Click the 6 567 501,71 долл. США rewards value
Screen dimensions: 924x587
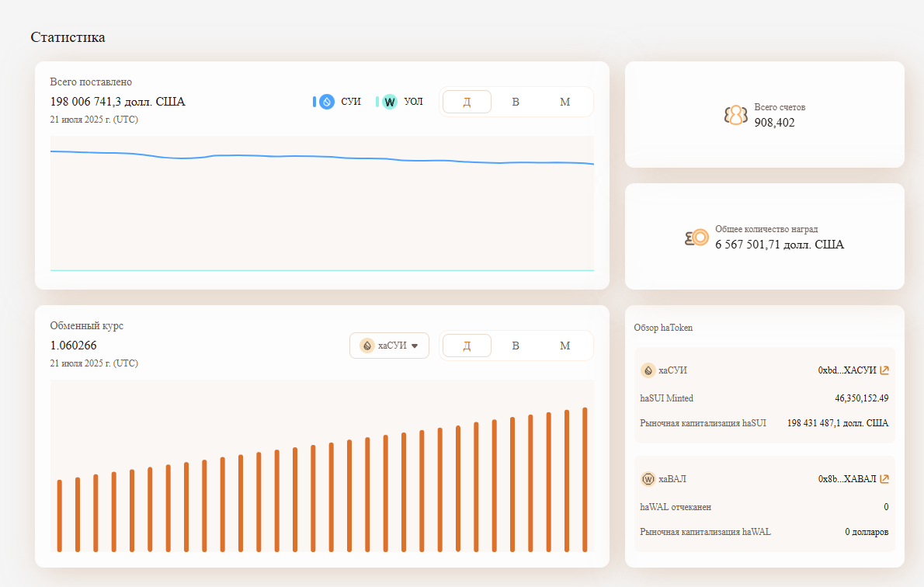point(780,245)
